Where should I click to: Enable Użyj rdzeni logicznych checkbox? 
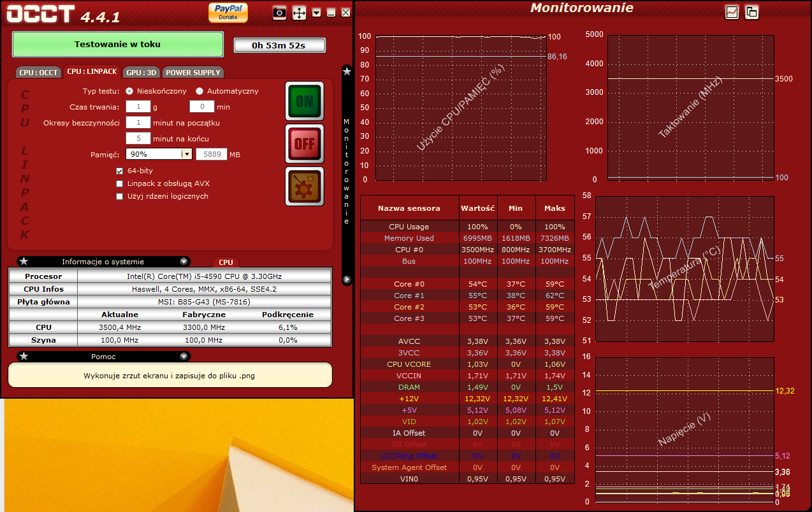[x=119, y=197]
